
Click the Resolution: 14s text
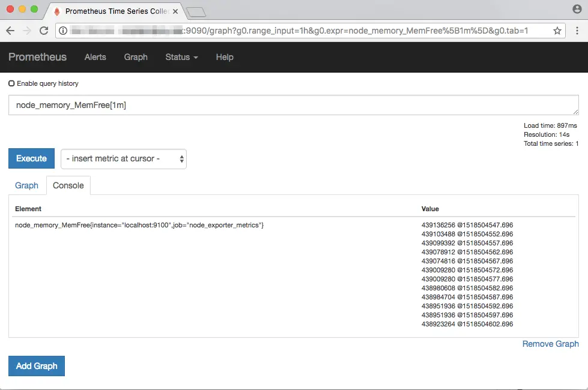pyautogui.click(x=547, y=134)
